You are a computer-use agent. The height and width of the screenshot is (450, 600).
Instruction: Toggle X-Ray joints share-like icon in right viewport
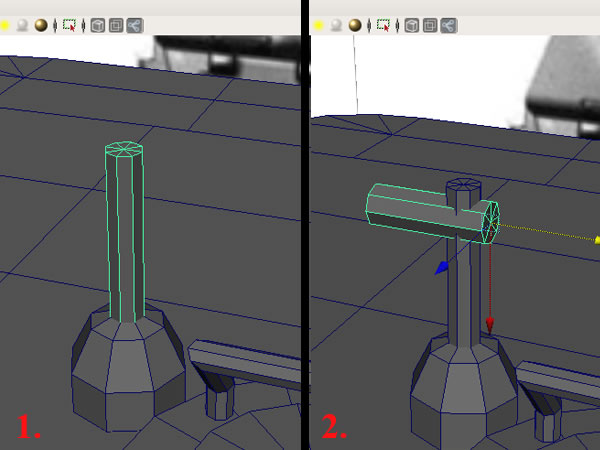click(x=448, y=26)
